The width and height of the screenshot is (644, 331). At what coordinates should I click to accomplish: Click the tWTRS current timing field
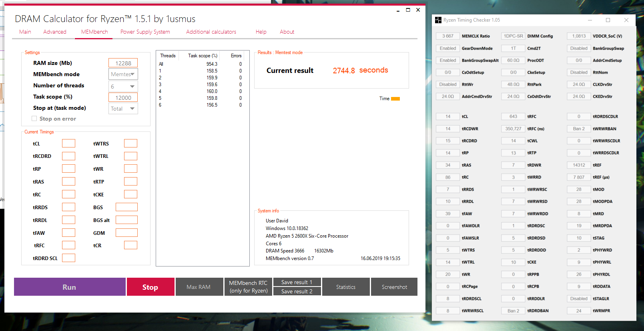(130, 143)
